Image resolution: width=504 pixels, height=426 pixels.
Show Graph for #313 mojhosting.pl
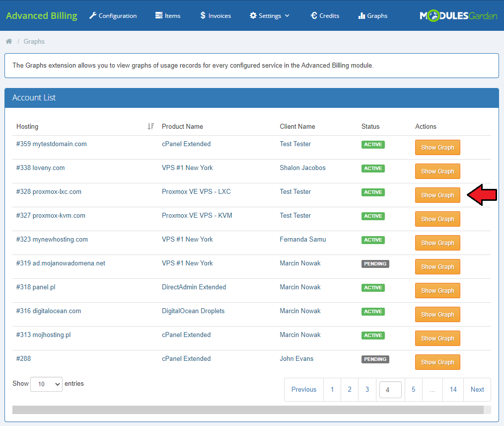tap(437, 338)
